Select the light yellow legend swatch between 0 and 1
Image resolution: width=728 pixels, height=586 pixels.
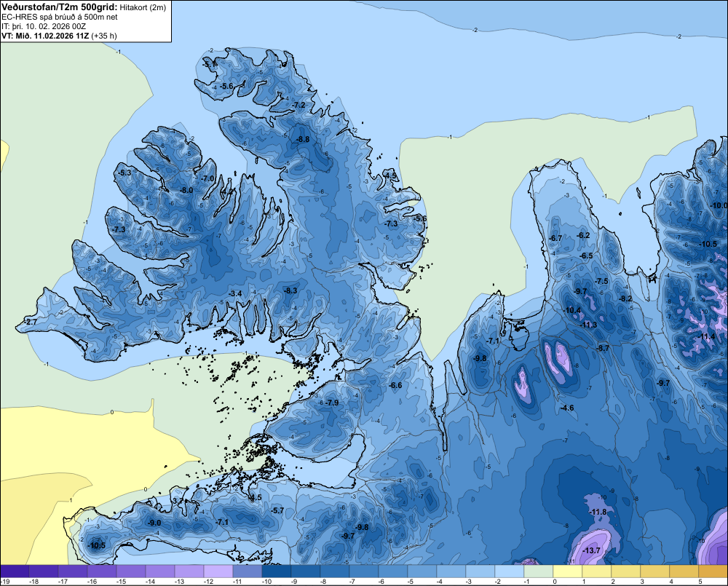(568, 571)
